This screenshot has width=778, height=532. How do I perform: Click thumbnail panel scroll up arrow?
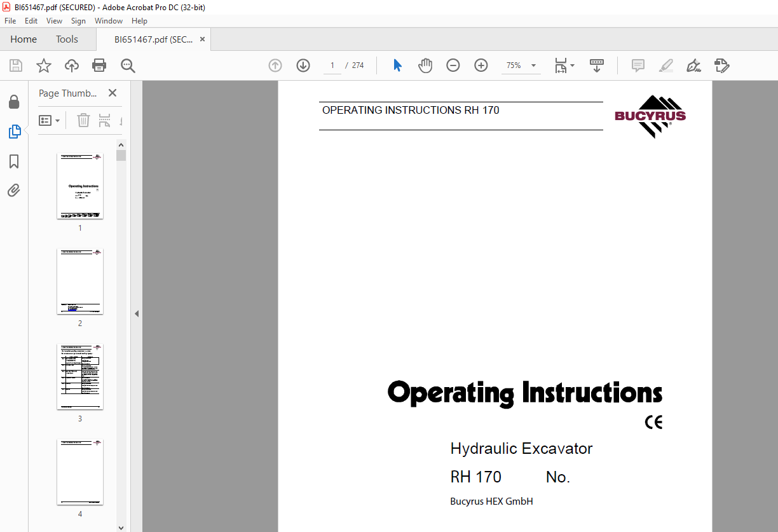[x=121, y=144]
